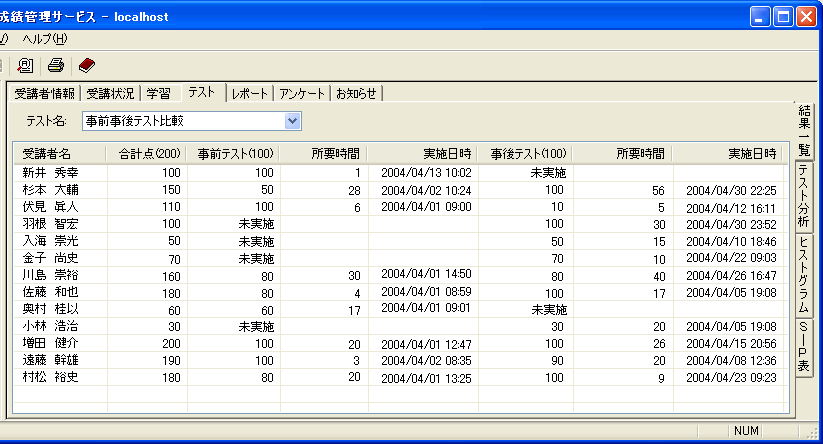Switch to the 学習 tab
Screen dimensions: 823x444
[x=159, y=93]
